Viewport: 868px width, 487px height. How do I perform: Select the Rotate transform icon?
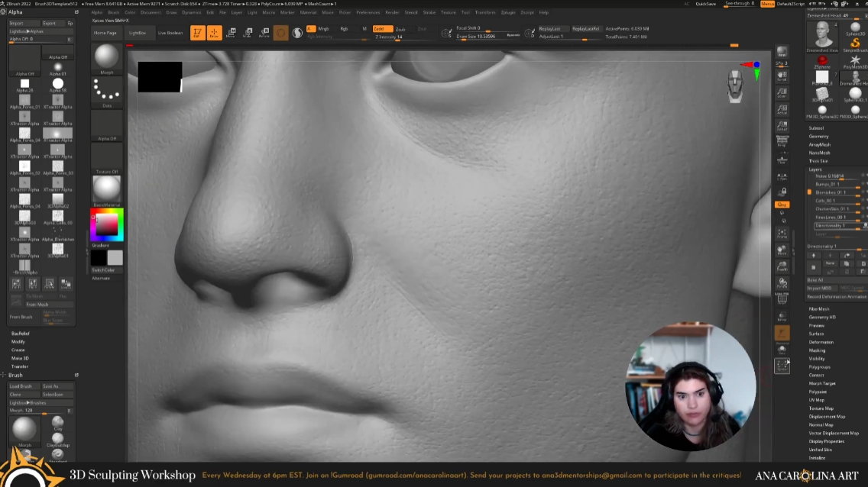coord(264,33)
